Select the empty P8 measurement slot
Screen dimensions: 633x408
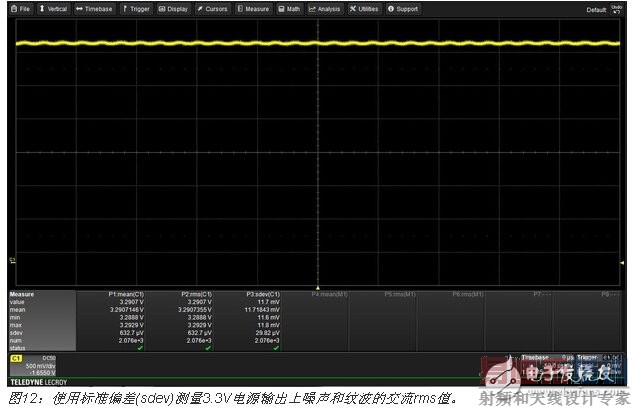(587, 321)
